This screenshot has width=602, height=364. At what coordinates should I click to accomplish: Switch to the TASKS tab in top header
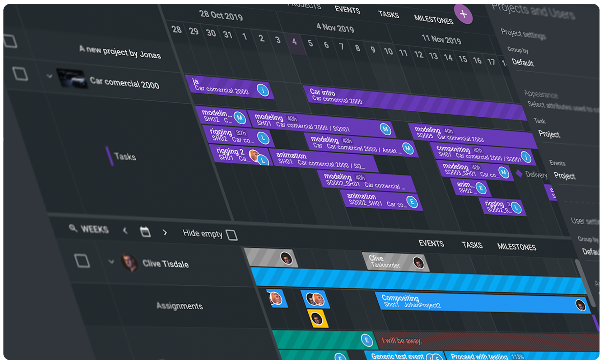[388, 14]
